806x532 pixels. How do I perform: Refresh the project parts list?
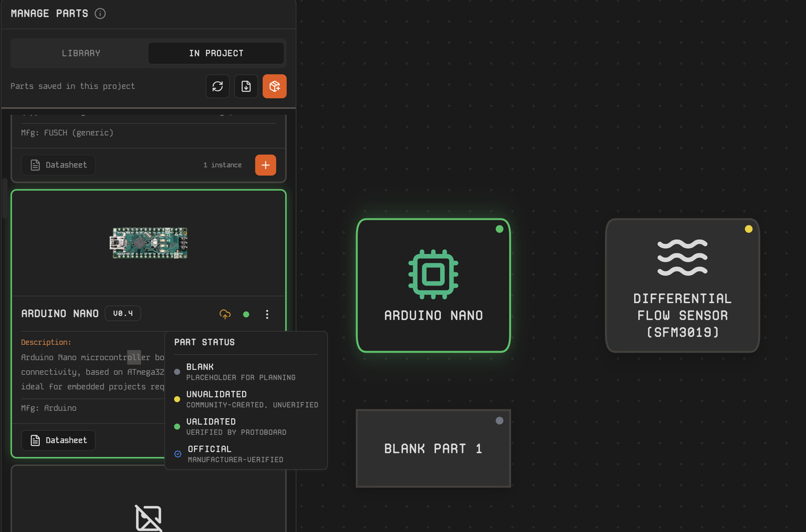218,86
